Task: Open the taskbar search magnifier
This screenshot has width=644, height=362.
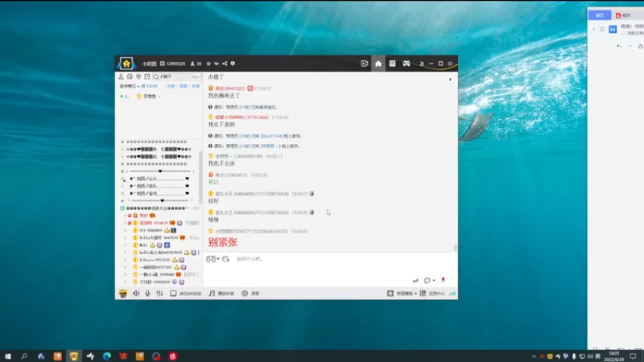Action: point(24,356)
